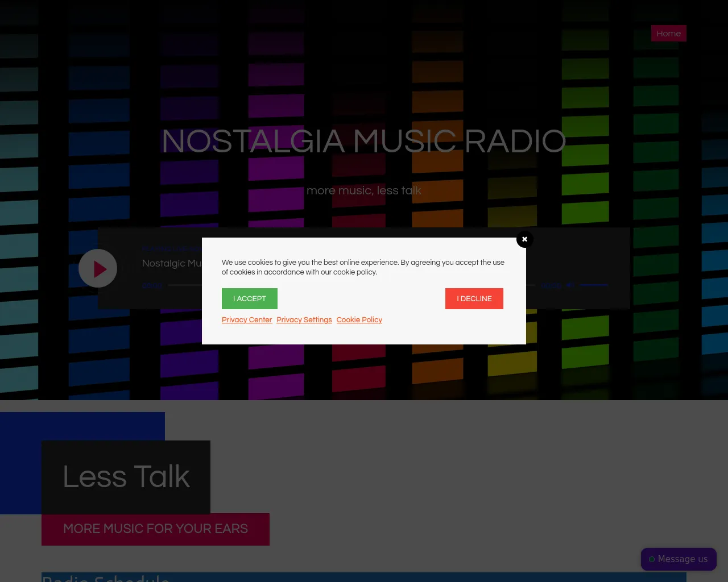728x582 pixels.
Task: Click the Less Talk heading block
Action: [x=126, y=477]
